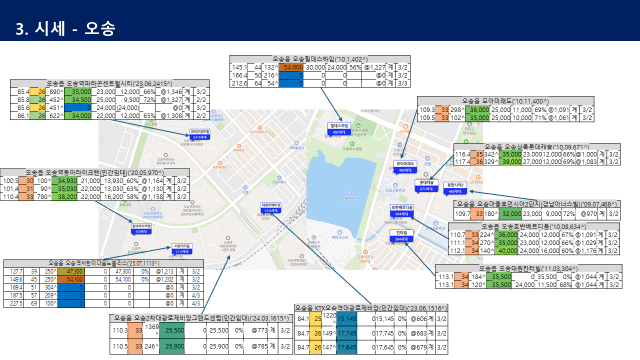Click the 227.5 area cell
The image size is (640, 360).
pyautogui.click(x=15, y=303)
